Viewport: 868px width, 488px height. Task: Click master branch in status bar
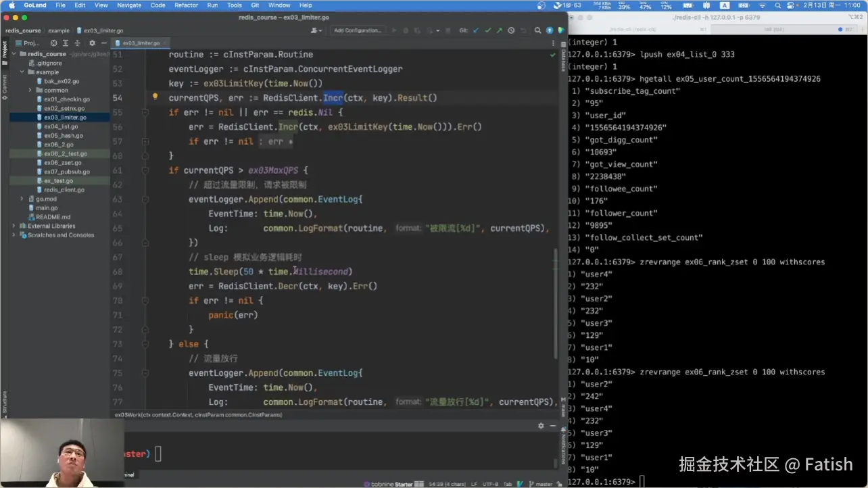pyautogui.click(x=541, y=484)
